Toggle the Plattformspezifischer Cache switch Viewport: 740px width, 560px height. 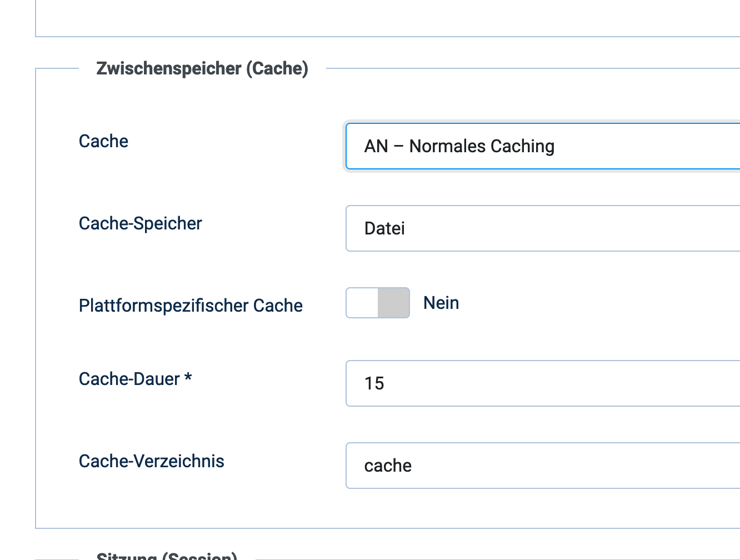(378, 303)
